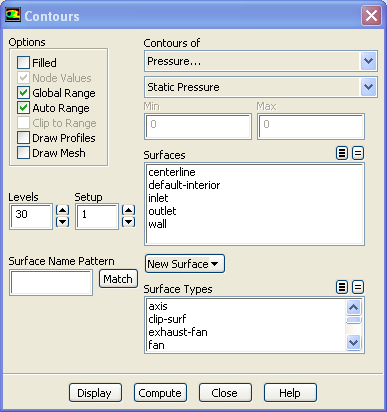This screenshot has height=412, width=387.
Task: Open the New Surface drop-down menu
Action: [185, 264]
